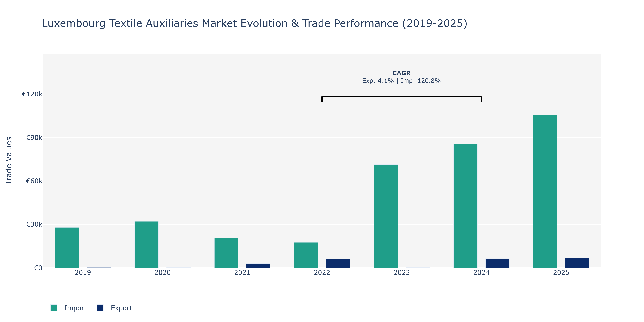This screenshot has height=322, width=644.
Task: Select the 2023 Import bar
Action: (386, 216)
